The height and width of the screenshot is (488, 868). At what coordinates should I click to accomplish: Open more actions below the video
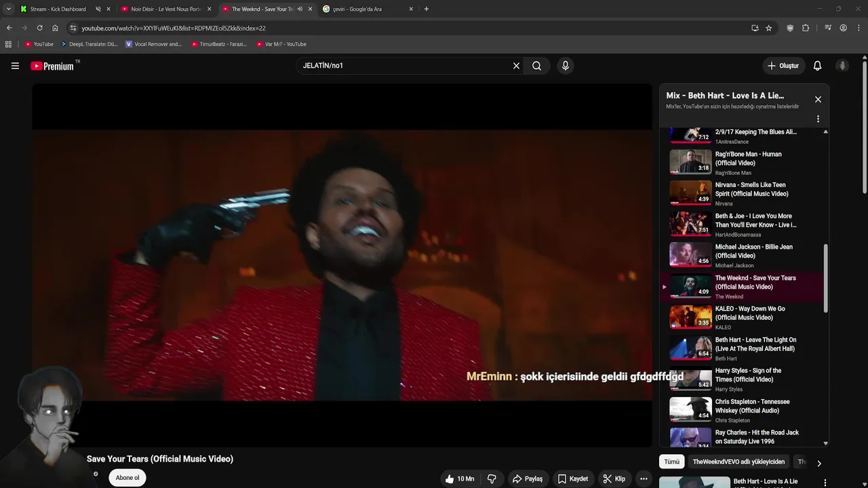click(644, 479)
